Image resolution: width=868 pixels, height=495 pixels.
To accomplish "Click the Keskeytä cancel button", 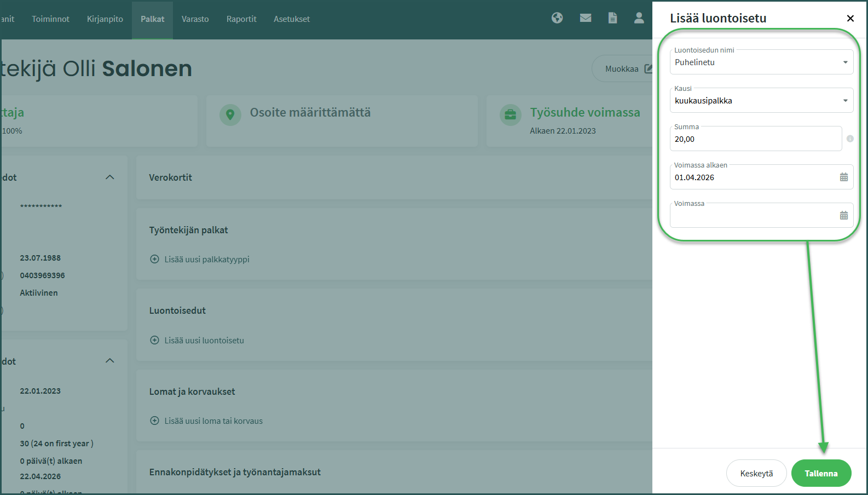I will (756, 473).
